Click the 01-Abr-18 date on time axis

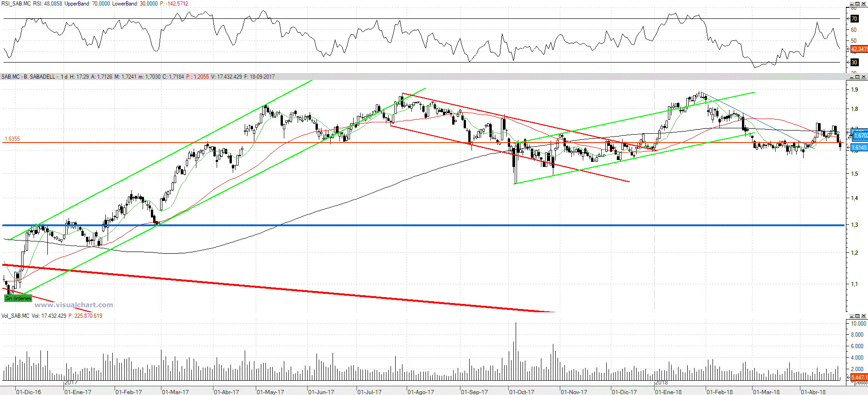(x=813, y=392)
